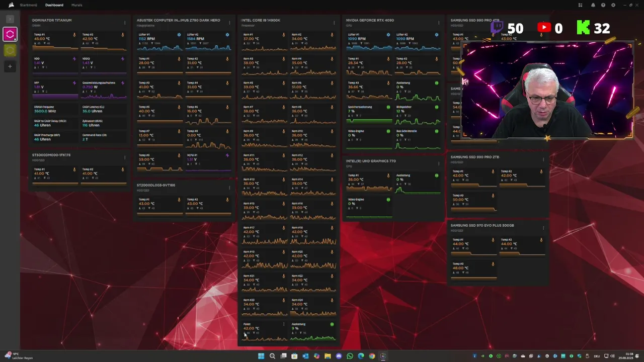This screenshot has width=644, height=362.
Task: Select the Kern #17 42.00 °C graph tile
Action: coord(265,235)
